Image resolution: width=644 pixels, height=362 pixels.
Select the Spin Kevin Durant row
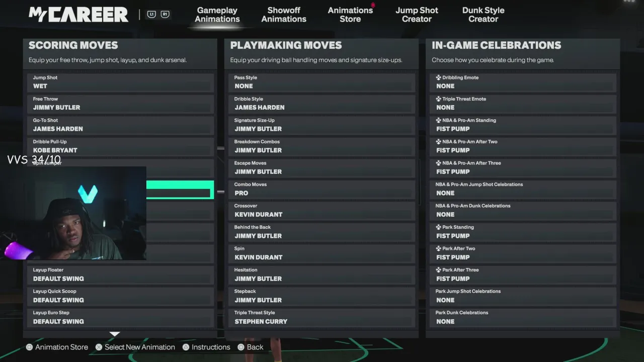point(322,253)
